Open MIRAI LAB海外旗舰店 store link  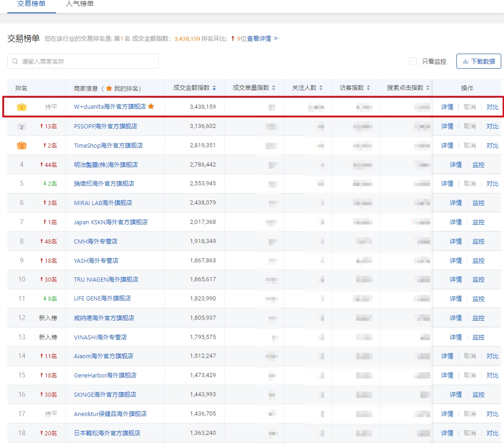103,203
